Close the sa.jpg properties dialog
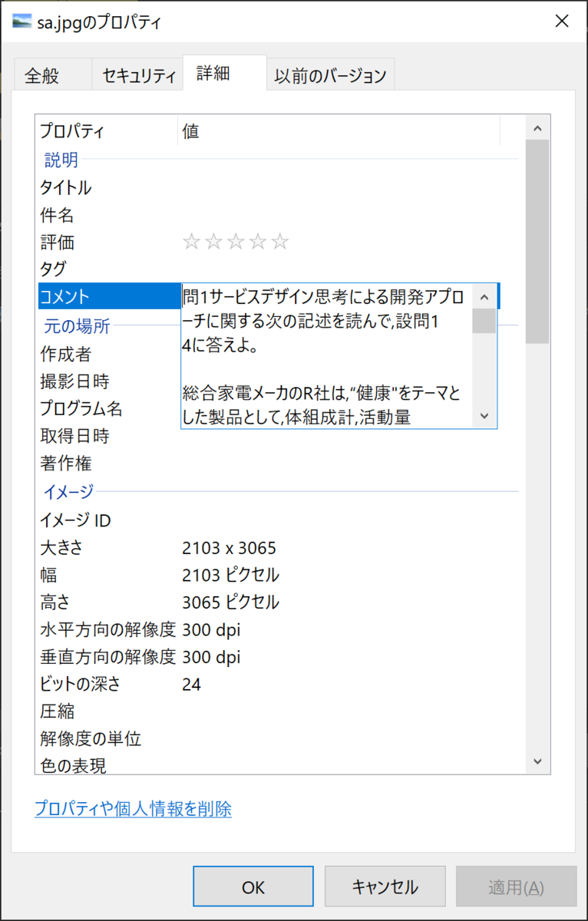The width and height of the screenshot is (588, 921). coord(563,21)
